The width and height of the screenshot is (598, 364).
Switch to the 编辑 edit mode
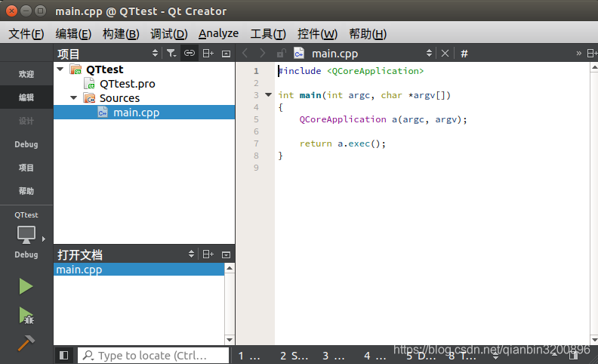click(26, 97)
